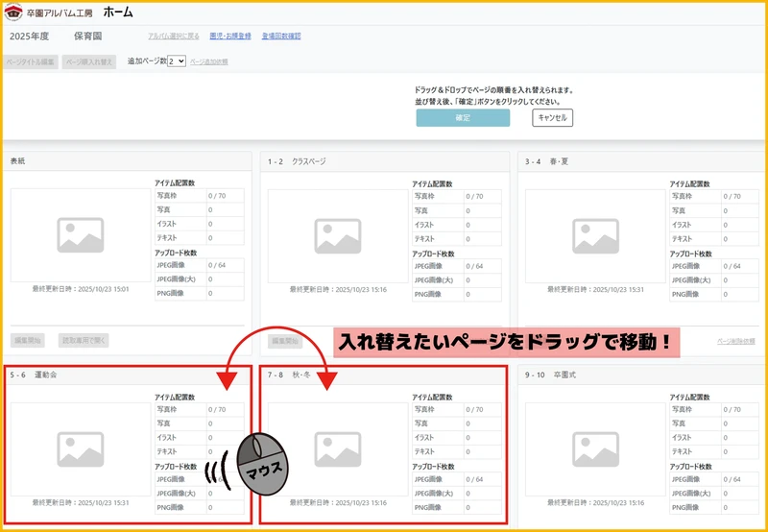Click アップロード枚数 heading on クラスページ card
The height and width of the screenshot is (532, 768).
coord(433,254)
